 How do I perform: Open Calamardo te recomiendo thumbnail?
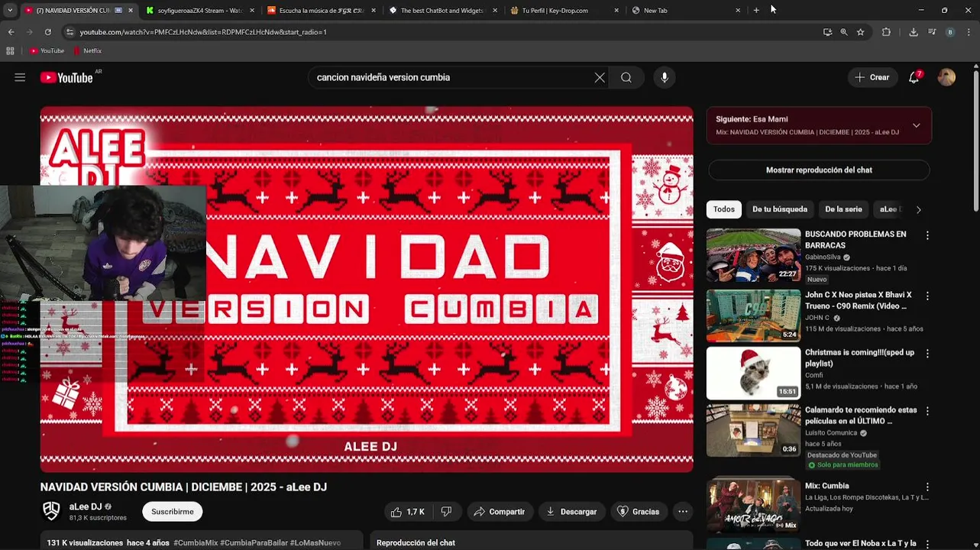pos(753,430)
